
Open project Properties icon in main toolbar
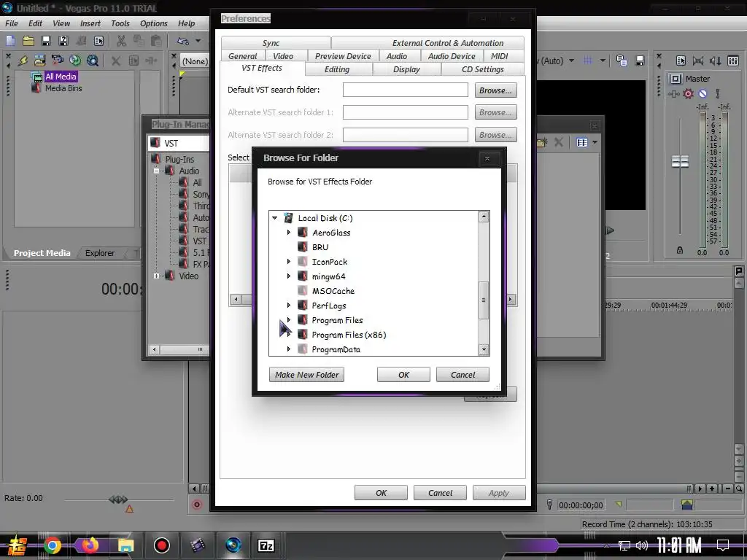98,41
